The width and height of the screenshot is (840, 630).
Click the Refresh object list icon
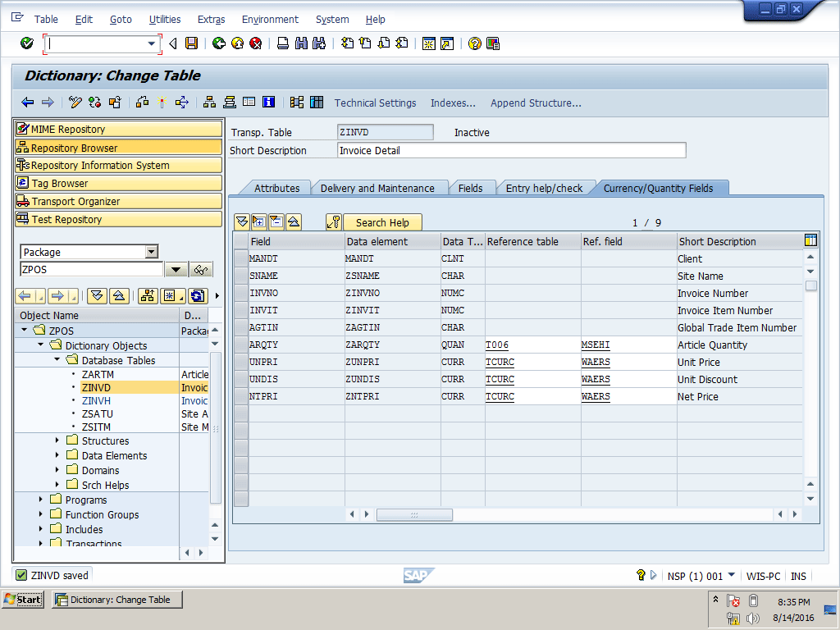pyautogui.click(x=197, y=296)
